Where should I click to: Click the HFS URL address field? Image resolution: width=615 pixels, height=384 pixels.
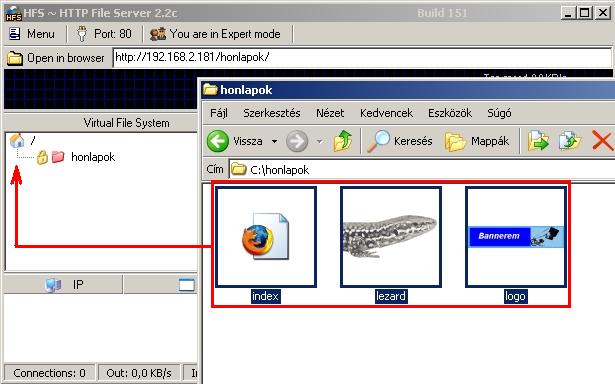[x=362, y=57]
